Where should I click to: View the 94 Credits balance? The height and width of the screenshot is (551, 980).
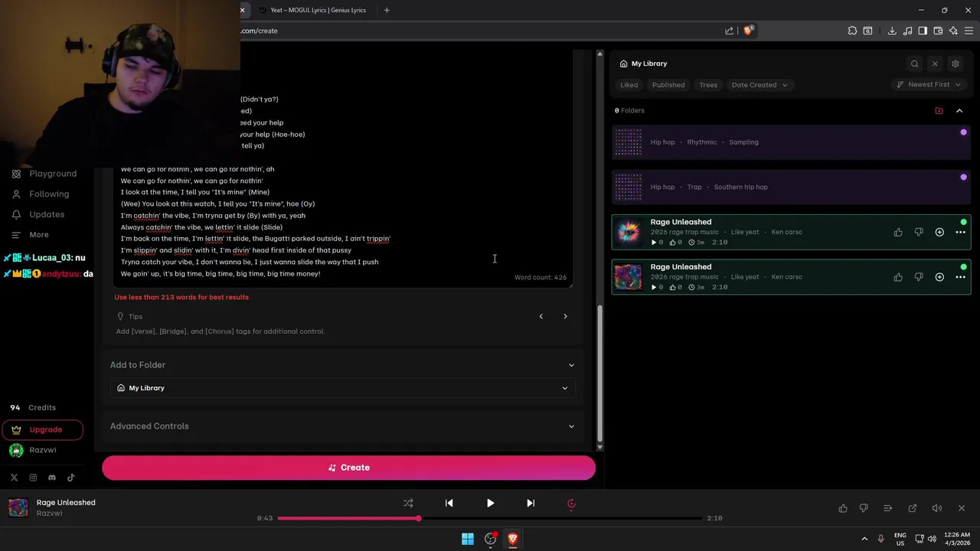pos(34,408)
